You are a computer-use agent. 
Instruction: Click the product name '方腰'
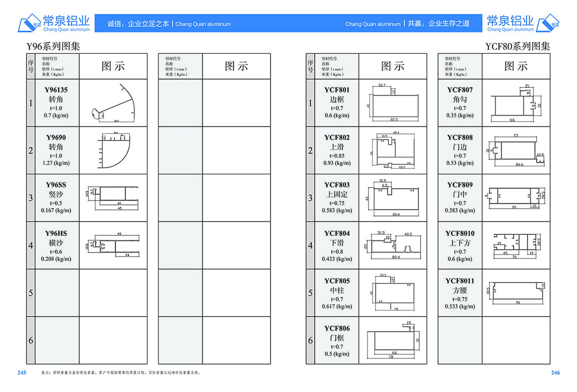coord(460,291)
